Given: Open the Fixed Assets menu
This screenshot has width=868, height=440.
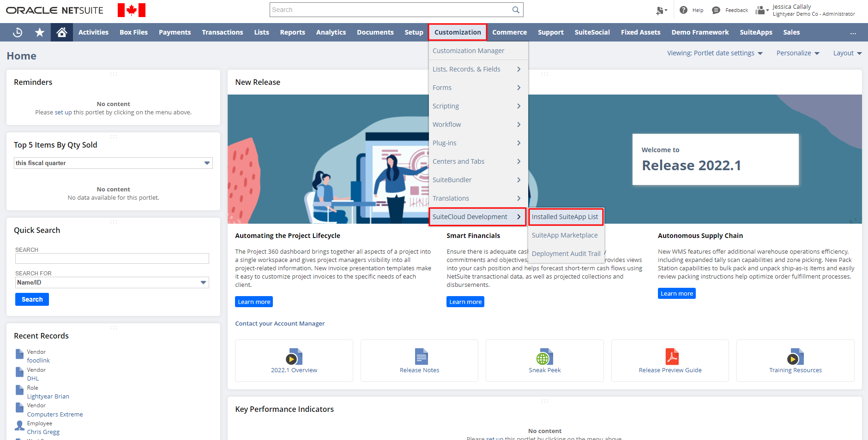Looking at the screenshot, I should [640, 32].
